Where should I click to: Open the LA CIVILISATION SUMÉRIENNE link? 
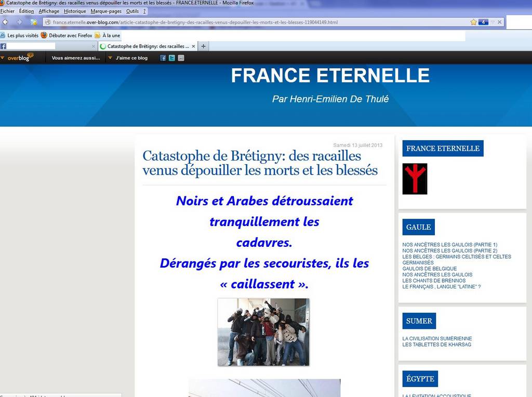coord(437,339)
